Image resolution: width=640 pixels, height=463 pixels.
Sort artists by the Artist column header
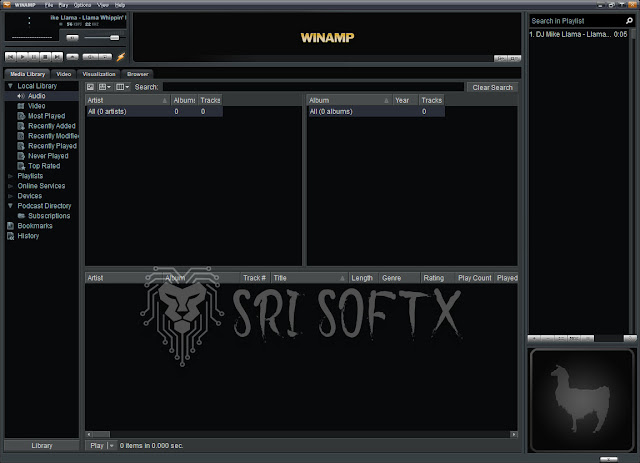point(128,100)
